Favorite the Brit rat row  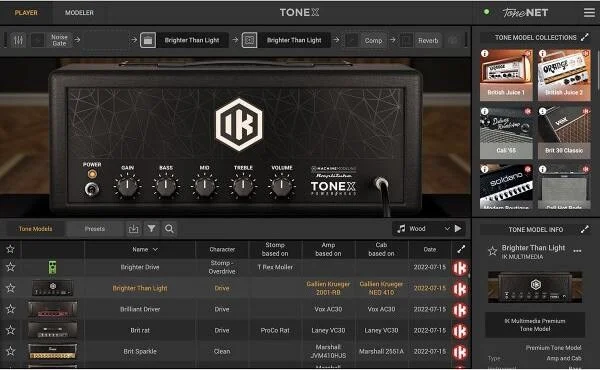pyautogui.click(x=10, y=330)
